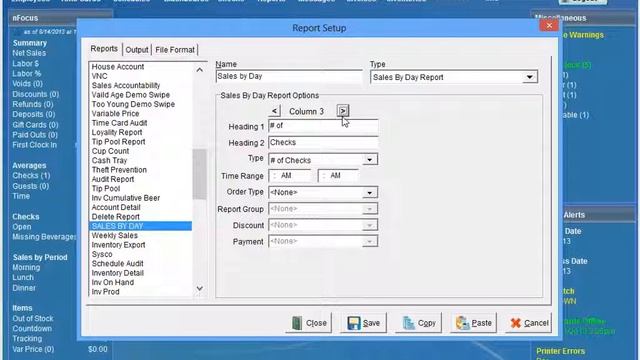Click the report list scroll up arrow
The width and height of the screenshot is (640, 360).
[200, 70]
